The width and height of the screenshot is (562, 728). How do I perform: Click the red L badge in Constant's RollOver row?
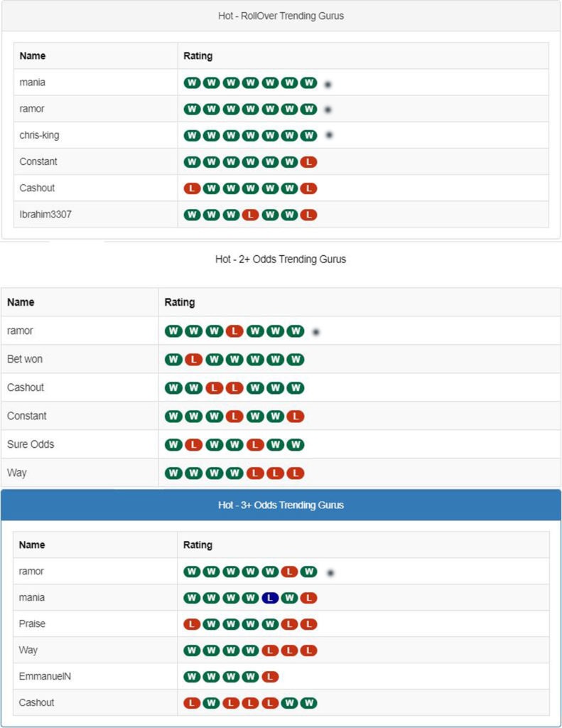[308, 162]
